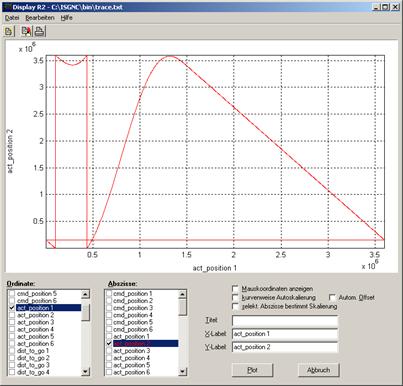Tick act_position 3 box in Ordinate list
Image resolution: width=403 pixels, height=386 pixels.
point(12,322)
